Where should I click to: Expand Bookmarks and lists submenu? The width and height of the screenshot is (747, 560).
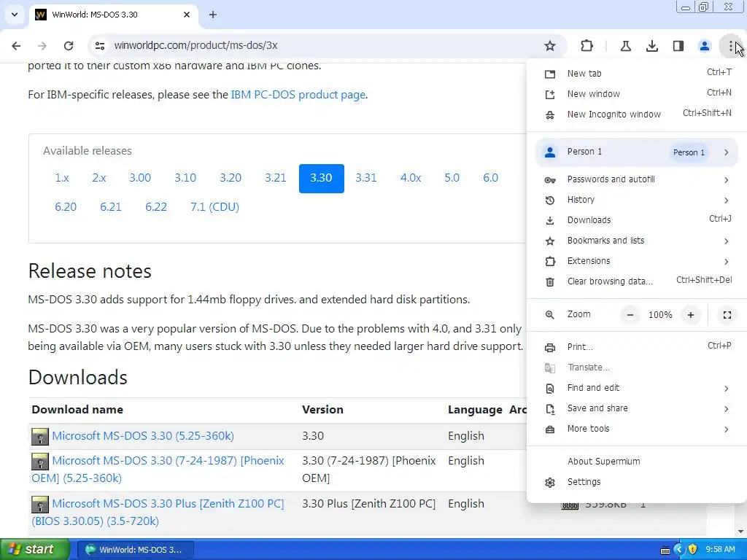pos(636,241)
